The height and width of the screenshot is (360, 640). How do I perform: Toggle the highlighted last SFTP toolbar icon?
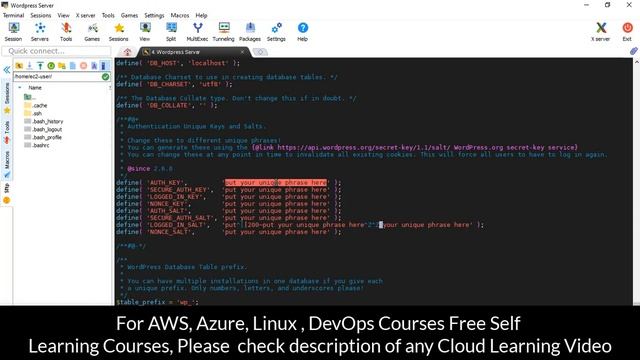(104, 66)
